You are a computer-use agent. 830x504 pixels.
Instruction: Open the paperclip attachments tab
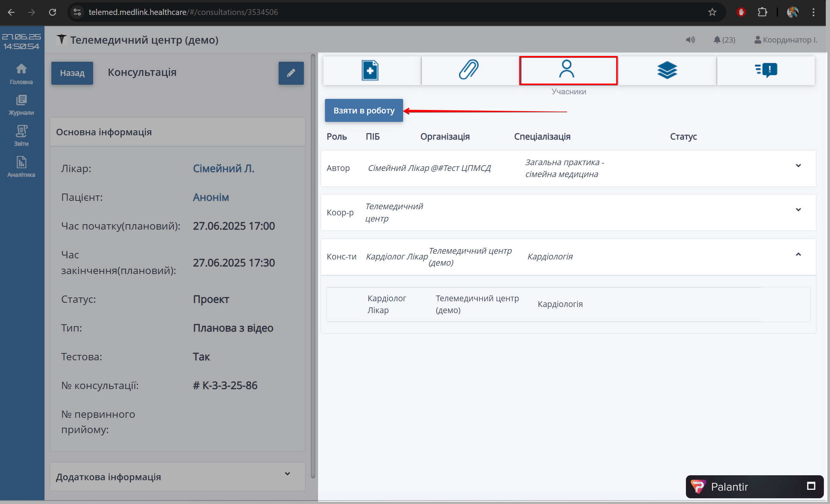tap(469, 71)
